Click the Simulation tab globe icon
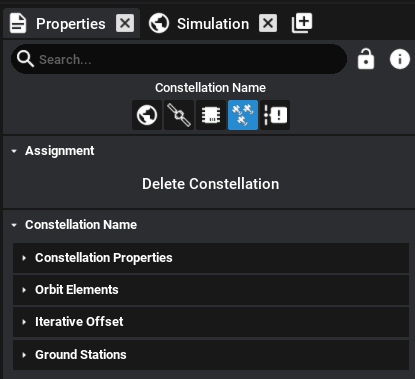The height and width of the screenshot is (379, 415). point(159,23)
